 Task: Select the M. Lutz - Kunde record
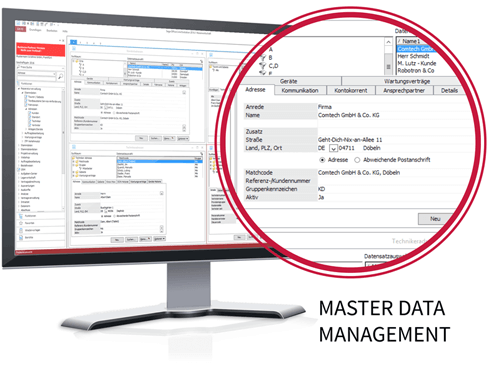coord(417,63)
